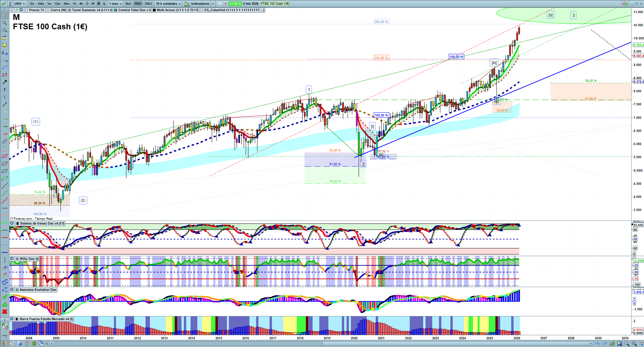Screen dimensions: 644x347
Task: Toggle the DS_CotasHist indicator checkbox
Action: pyautogui.click(x=202, y=10)
